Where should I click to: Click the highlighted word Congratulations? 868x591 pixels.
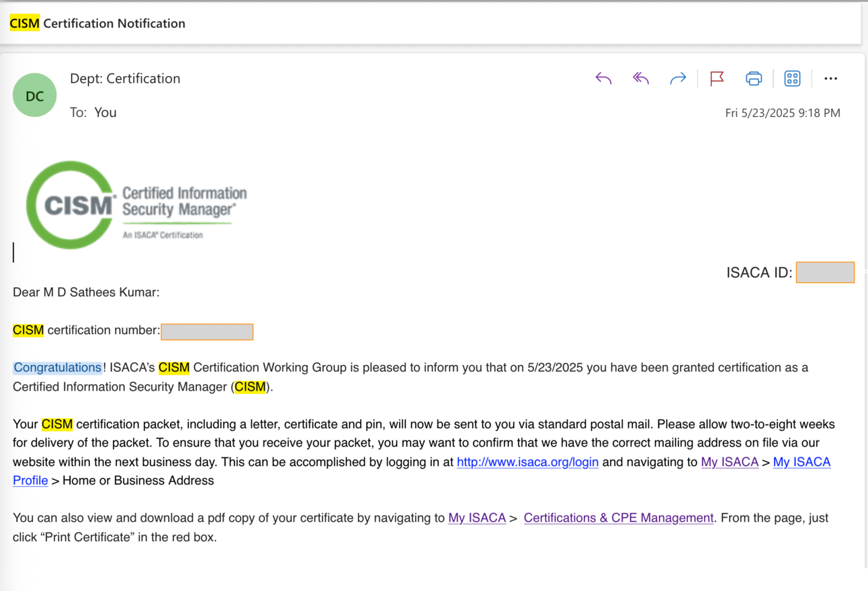click(x=58, y=368)
